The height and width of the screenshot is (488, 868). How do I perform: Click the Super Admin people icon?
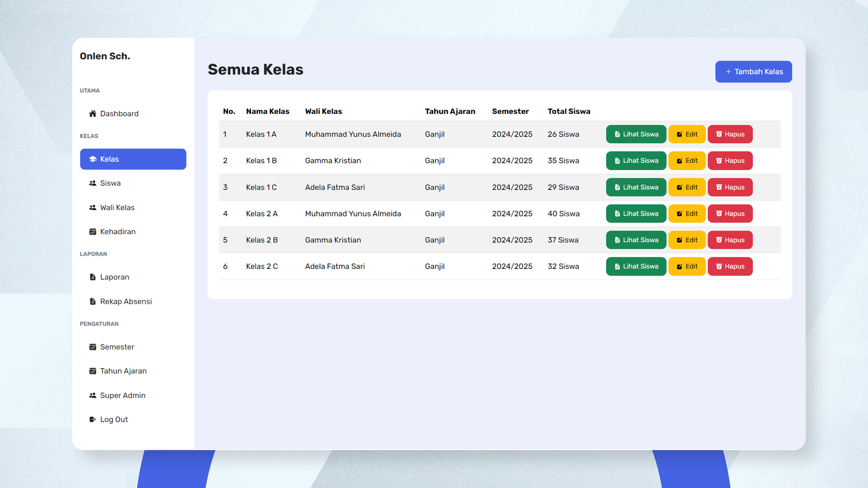pyautogui.click(x=93, y=395)
